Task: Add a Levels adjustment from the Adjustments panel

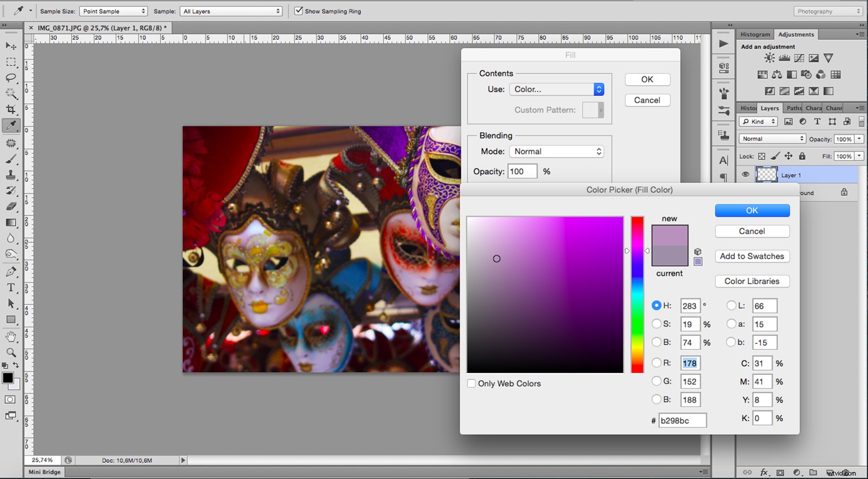Action: pyautogui.click(x=784, y=58)
